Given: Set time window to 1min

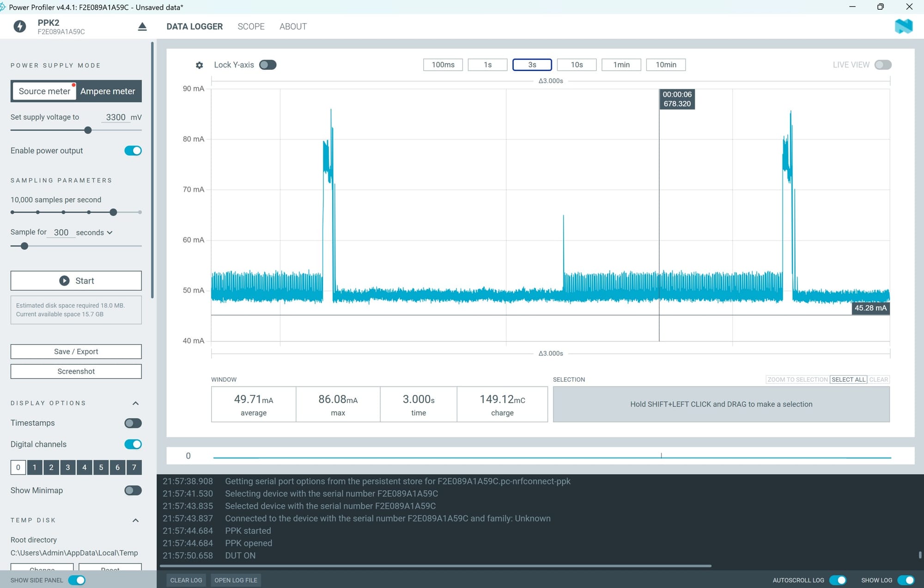Looking at the screenshot, I should pyautogui.click(x=621, y=65).
